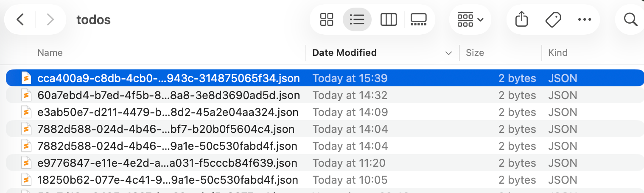Click the JSON file icon of e3ab50e7 row
The height and width of the screenshot is (193, 644).
(x=26, y=112)
